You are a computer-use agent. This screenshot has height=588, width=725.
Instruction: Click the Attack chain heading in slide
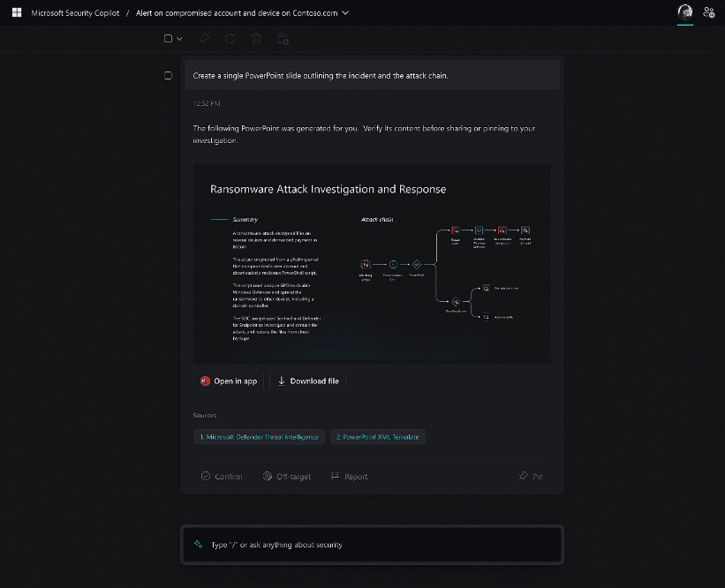(x=377, y=220)
